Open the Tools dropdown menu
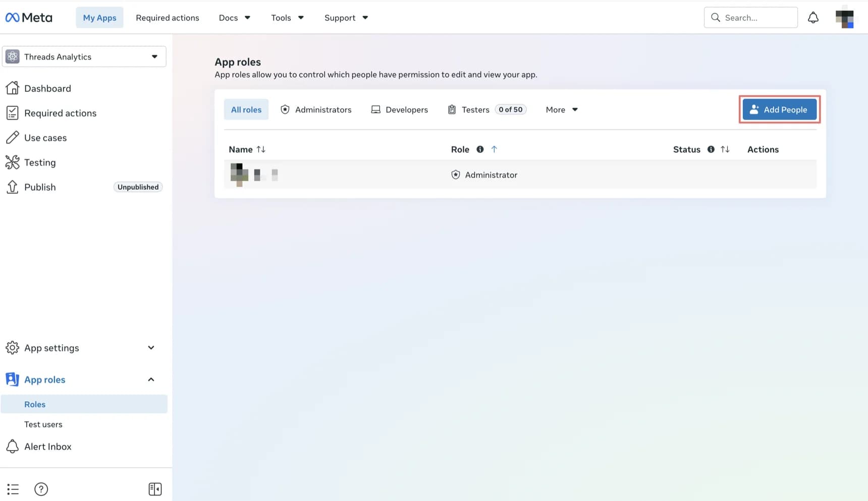 point(287,18)
